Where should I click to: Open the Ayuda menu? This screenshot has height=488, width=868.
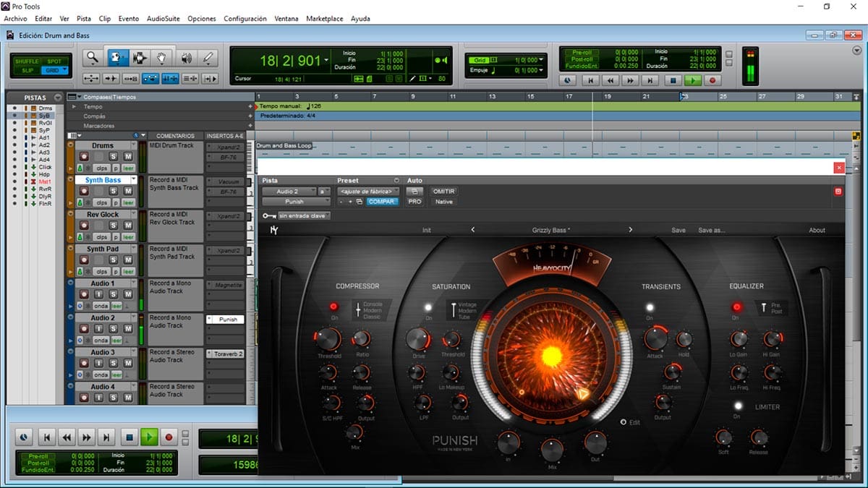tap(361, 18)
